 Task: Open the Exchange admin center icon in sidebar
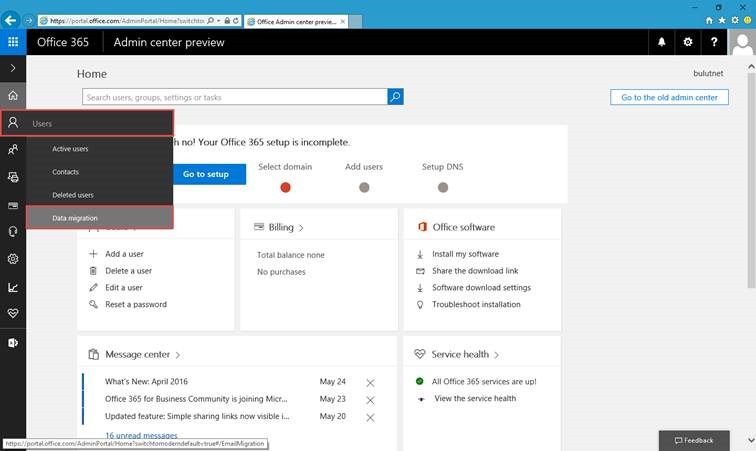pos(13,343)
